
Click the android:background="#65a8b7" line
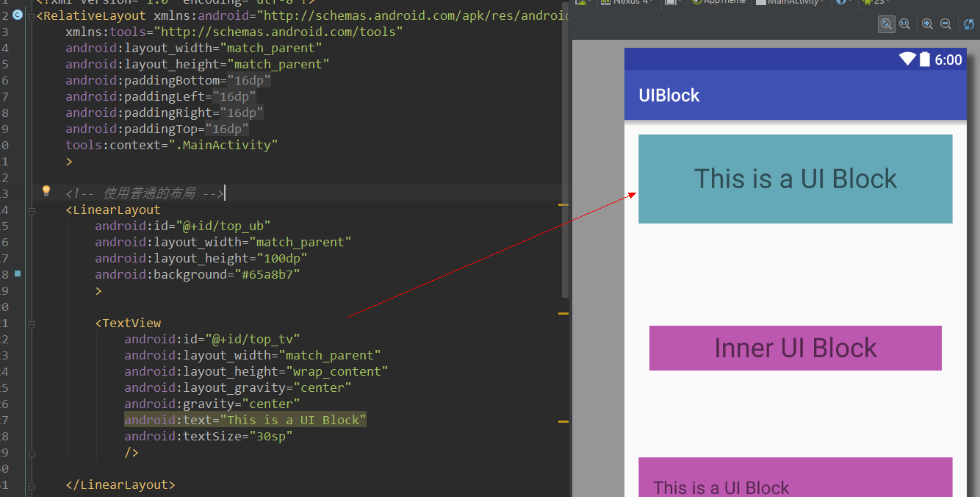tap(198, 274)
